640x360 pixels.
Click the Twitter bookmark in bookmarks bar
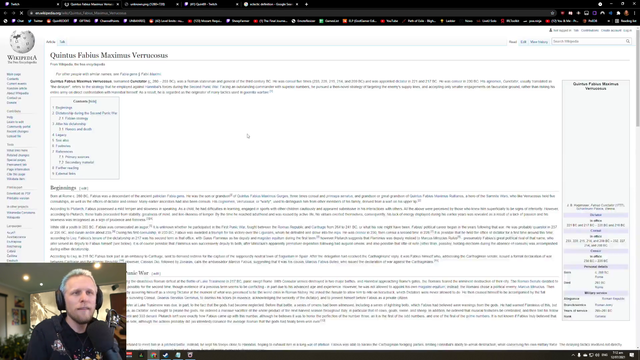click(x=36, y=21)
